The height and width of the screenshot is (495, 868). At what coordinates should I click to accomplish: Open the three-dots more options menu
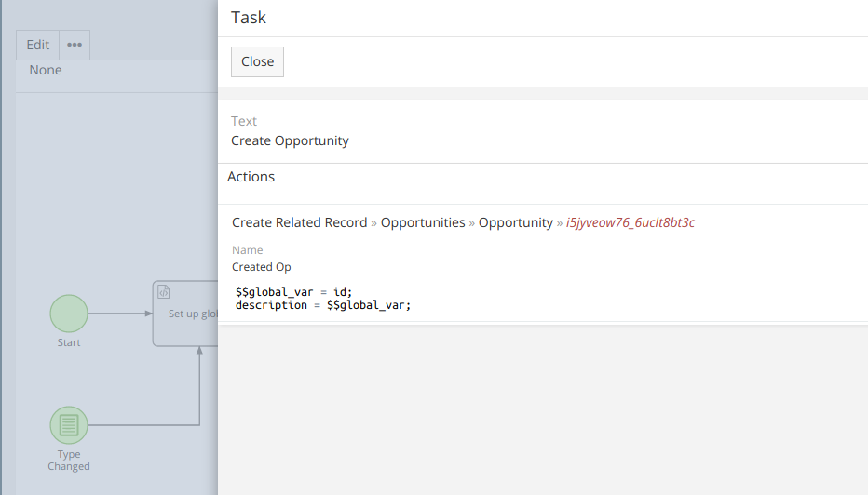click(x=75, y=45)
